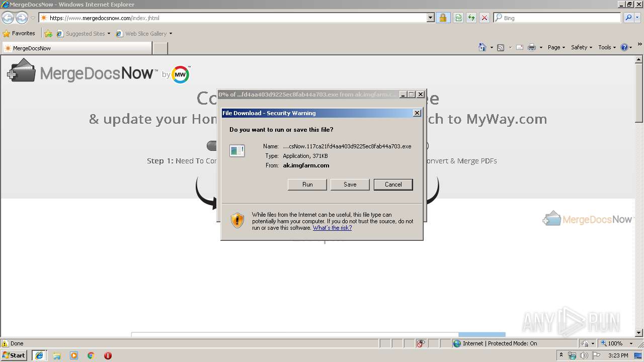644x362 pixels.
Task: Click vertical scrollbar up arrow
Action: pos(639,59)
